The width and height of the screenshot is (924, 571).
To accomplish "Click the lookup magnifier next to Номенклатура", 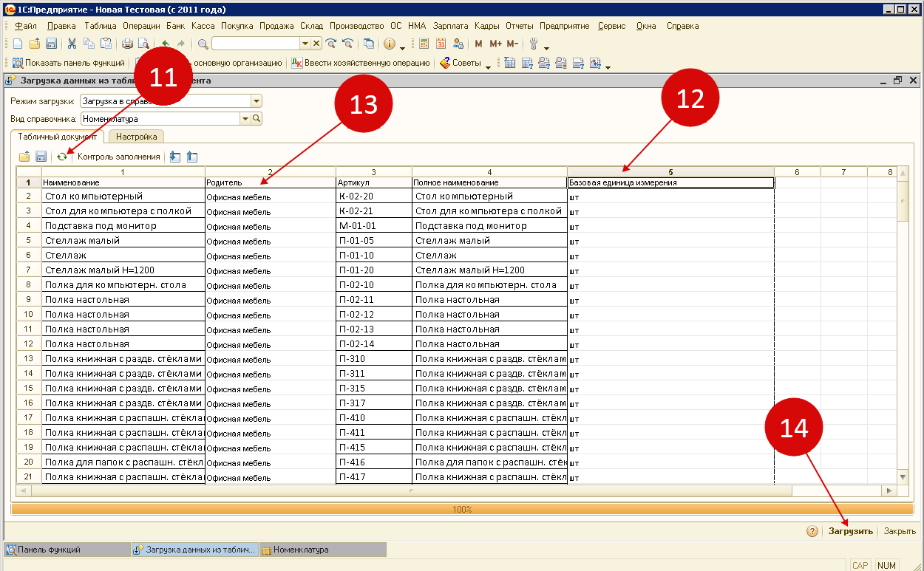I will 257,118.
